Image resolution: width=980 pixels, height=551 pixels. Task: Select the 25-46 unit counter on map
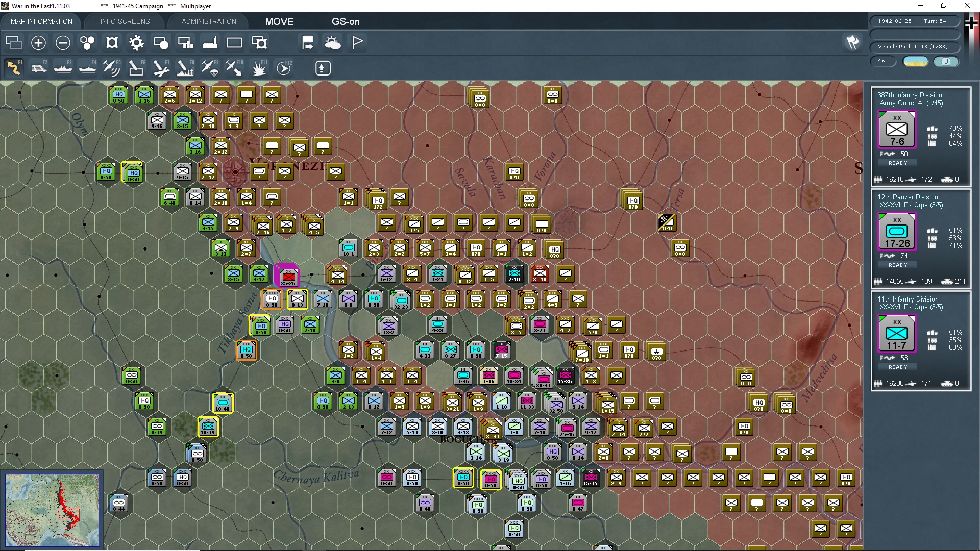point(567,428)
